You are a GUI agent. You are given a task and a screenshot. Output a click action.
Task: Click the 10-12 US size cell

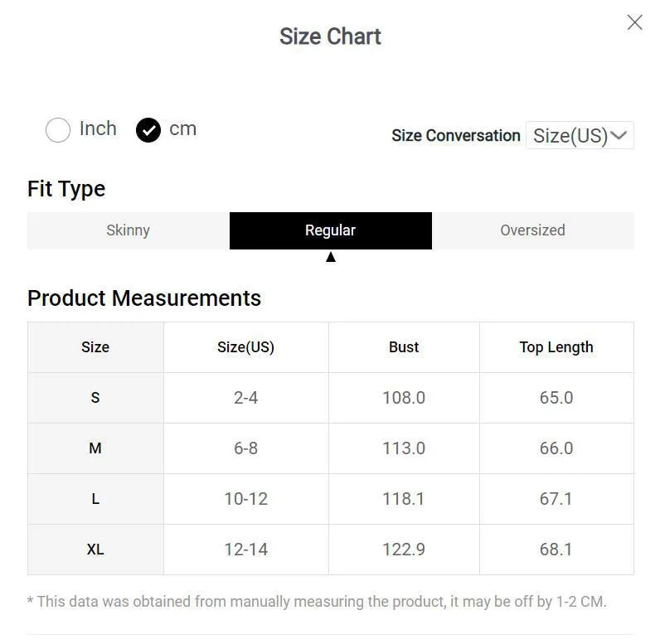(245, 499)
